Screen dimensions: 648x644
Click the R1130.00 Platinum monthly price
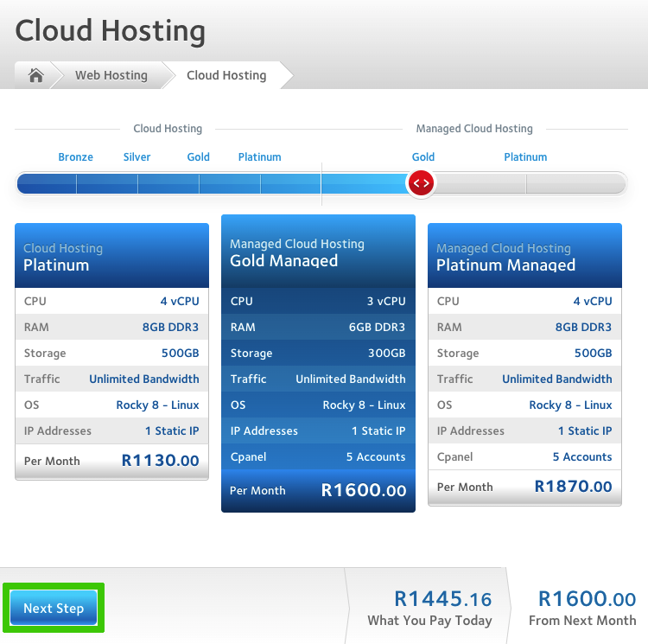coord(160,461)
